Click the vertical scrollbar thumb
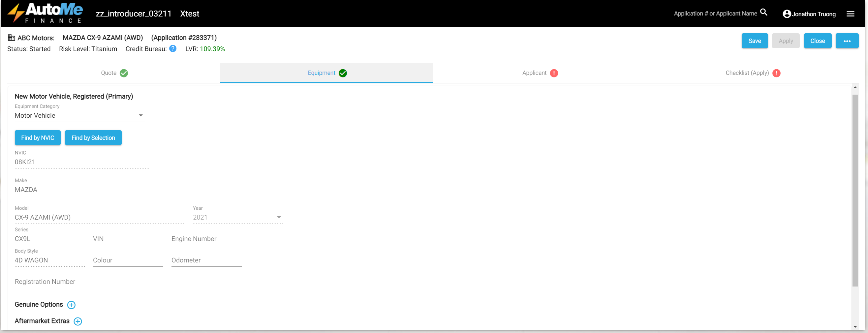This screenshot has width=868, height=333. [x=855, y=191]
